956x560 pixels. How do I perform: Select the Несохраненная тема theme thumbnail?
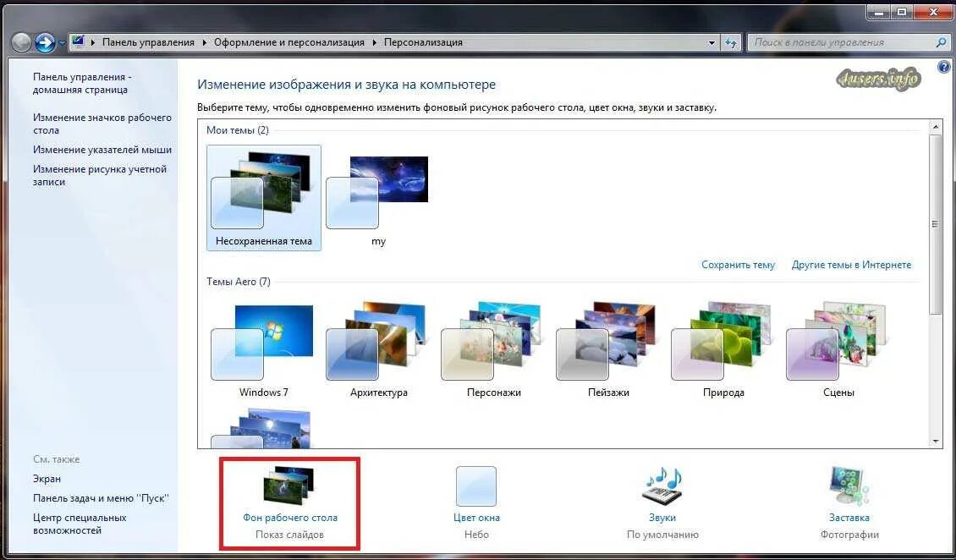264,198
